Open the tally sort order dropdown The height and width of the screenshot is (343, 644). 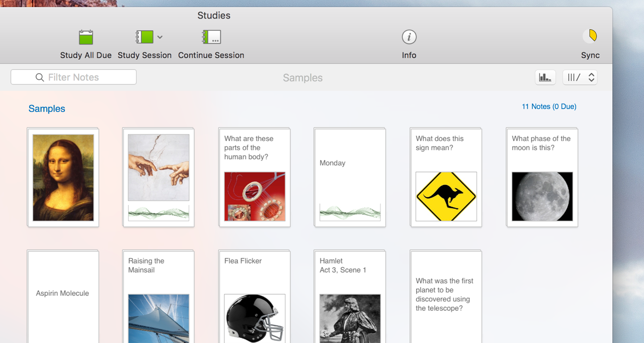point(580,77)
